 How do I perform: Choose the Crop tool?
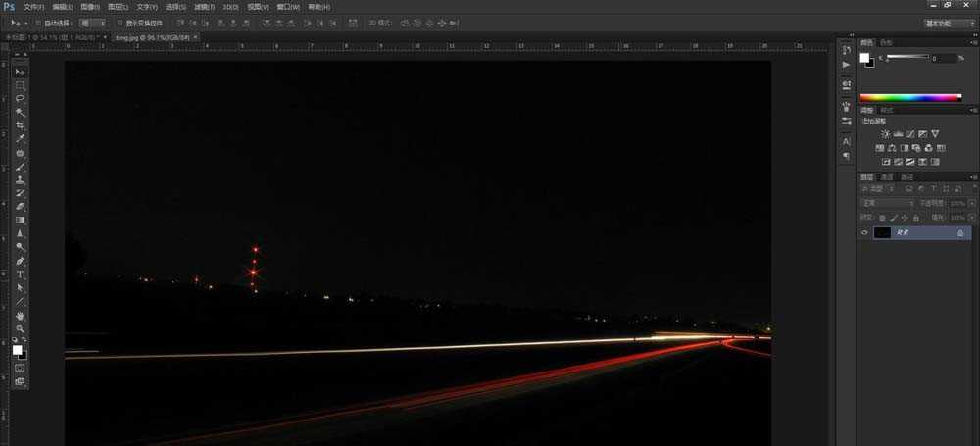tap(20, 126)
